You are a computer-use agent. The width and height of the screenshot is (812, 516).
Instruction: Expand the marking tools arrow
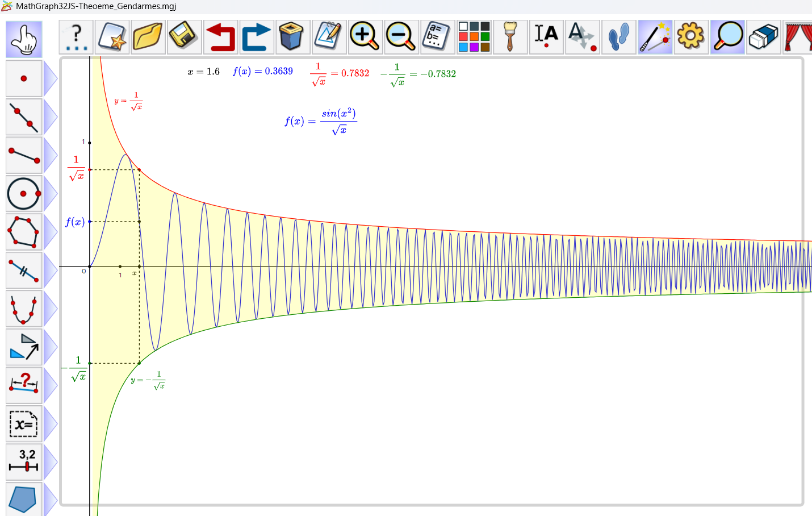[x=50, y=271]
